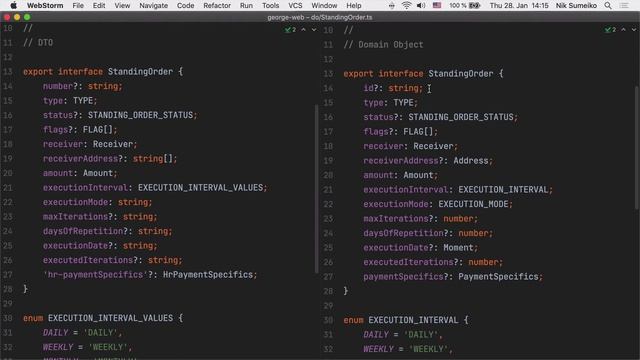The image size is (640, 360).
Task: Click the date and time in menu bar
Action: coord(519,6)
